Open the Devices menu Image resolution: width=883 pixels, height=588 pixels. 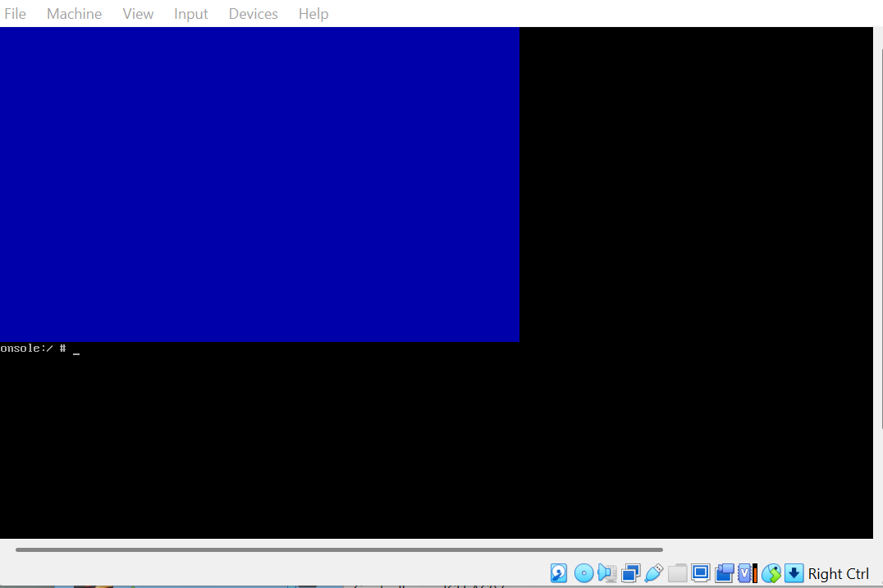click(x=253, y=14)
